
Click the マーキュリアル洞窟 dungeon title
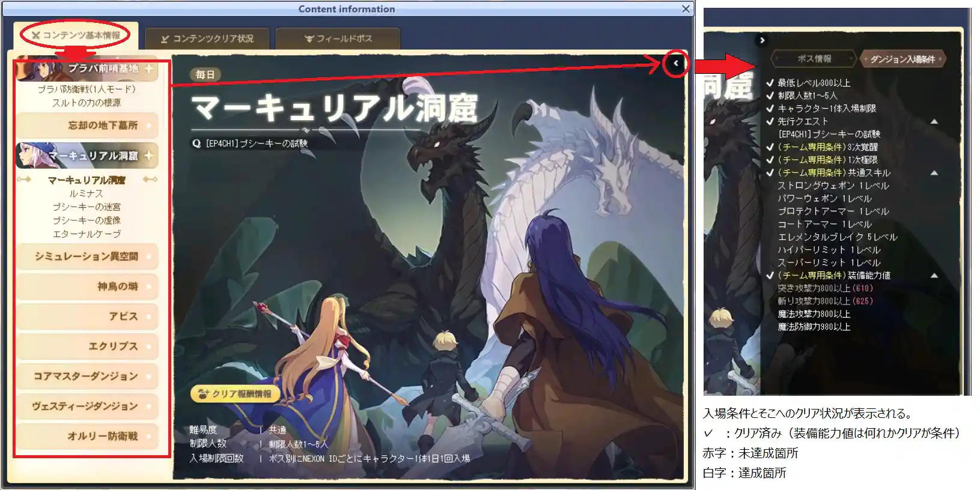coord(334,108)
